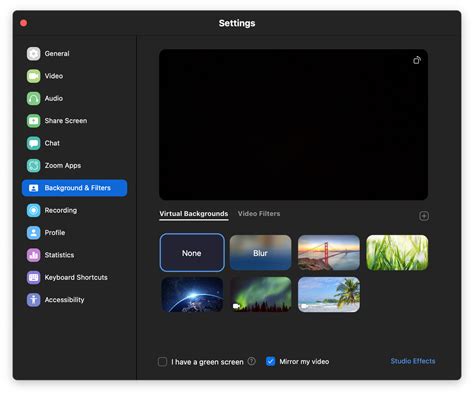Image resolution: width=474 pixels, height=395 pixels.
Task: Select the Background & Filters menu label
Action: 78,188
